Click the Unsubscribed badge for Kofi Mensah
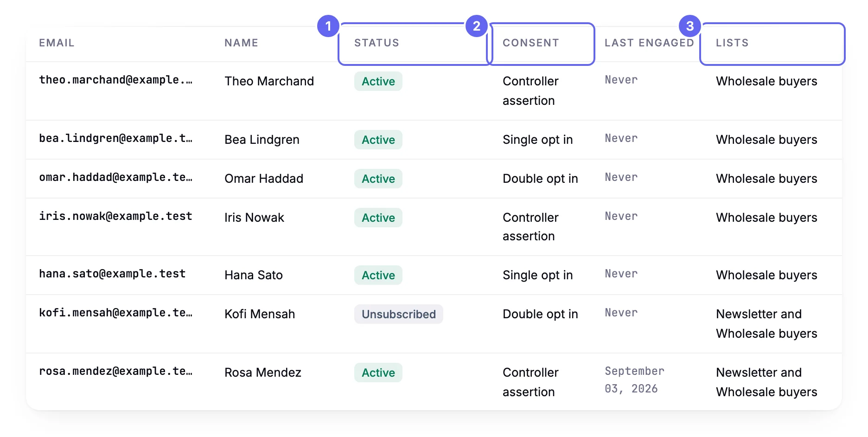 (399, 314)
